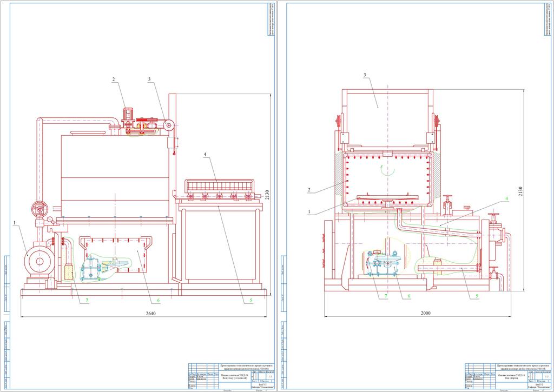Select the 2130 height dimension on left sheet

pyautogui.click(x=267, y=195)
